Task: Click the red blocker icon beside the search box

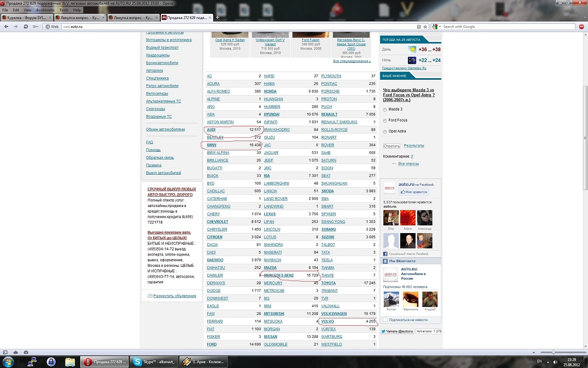Action: 582,27
